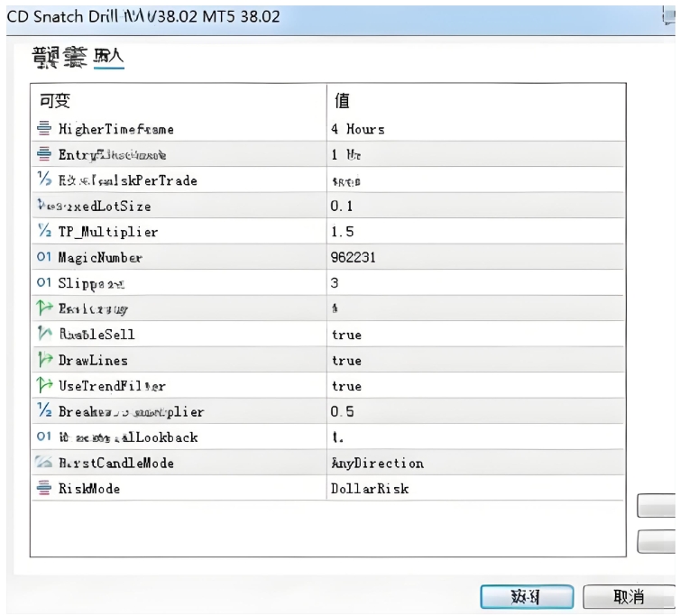Viewport: 680px width, 616px height.
Task: Click the 值 column header
Action: coord(343,100)
